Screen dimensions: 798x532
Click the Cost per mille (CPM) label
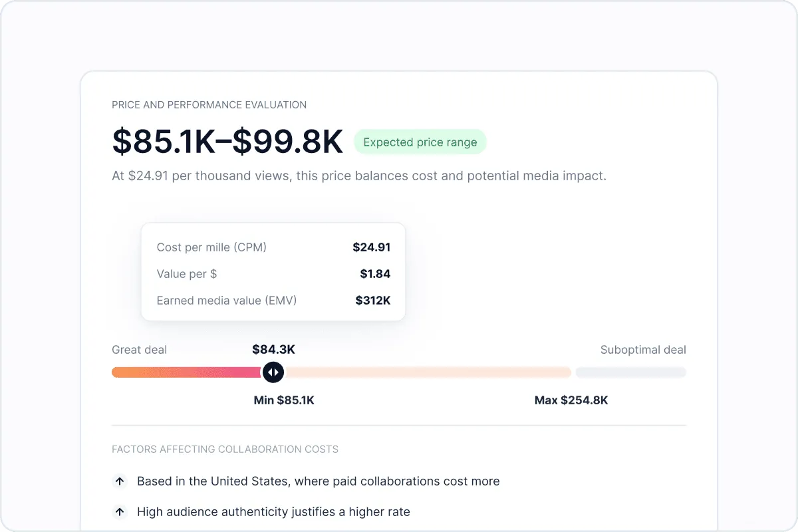click(x=211, y=247)
